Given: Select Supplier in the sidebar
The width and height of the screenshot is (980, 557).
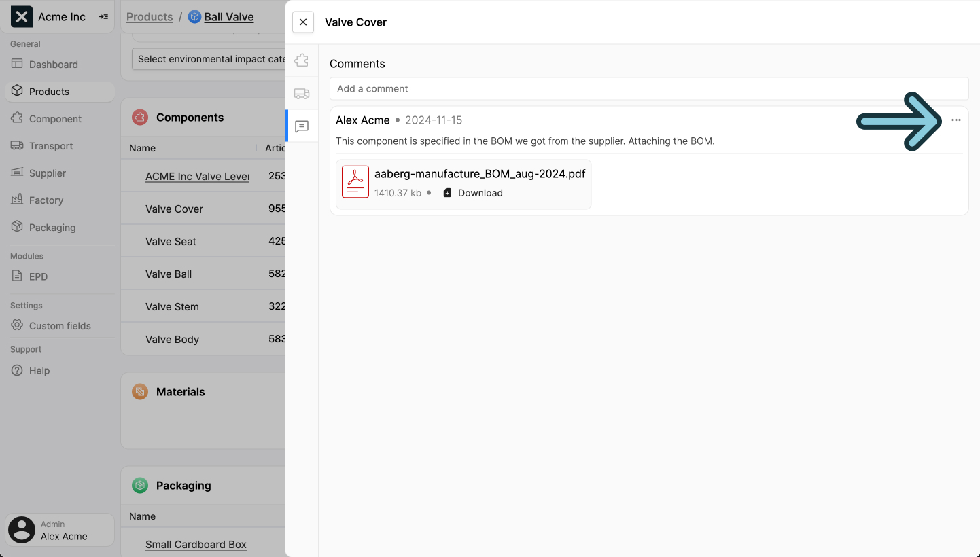Looking at the screenshot, I should (x=48, y=173).
